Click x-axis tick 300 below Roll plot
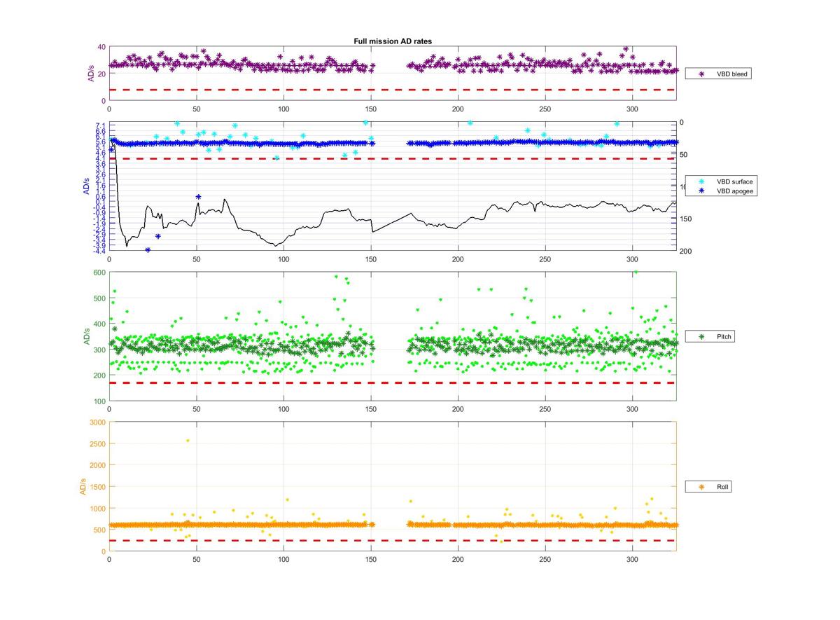 pos(632,560)
